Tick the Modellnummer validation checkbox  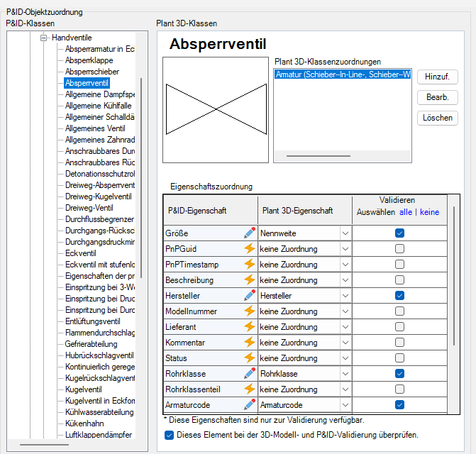pyautogui.click(x=399, y=311)
